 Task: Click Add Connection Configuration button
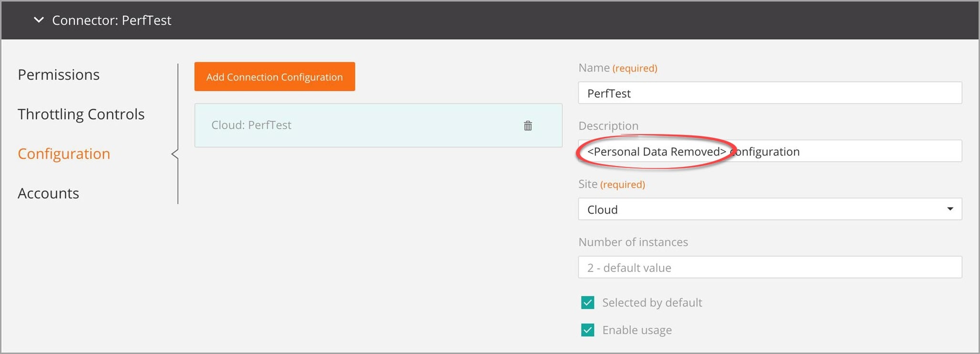pos(274,77)
